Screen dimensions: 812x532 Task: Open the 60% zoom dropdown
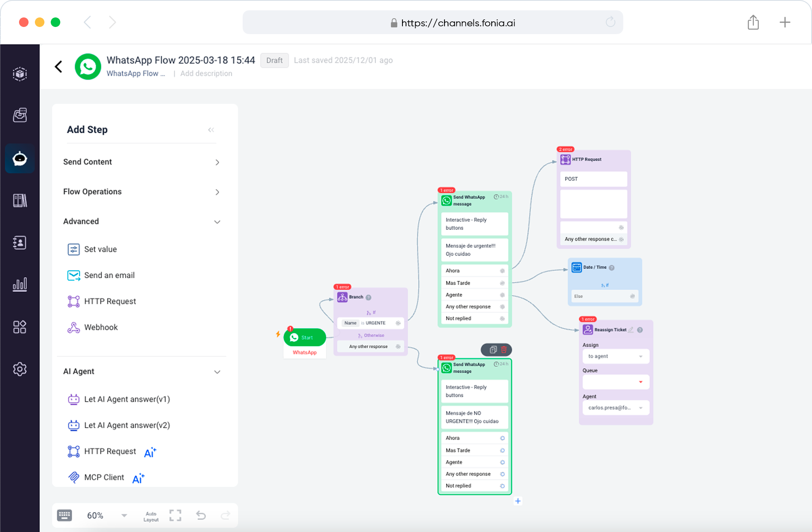(124, 515)
